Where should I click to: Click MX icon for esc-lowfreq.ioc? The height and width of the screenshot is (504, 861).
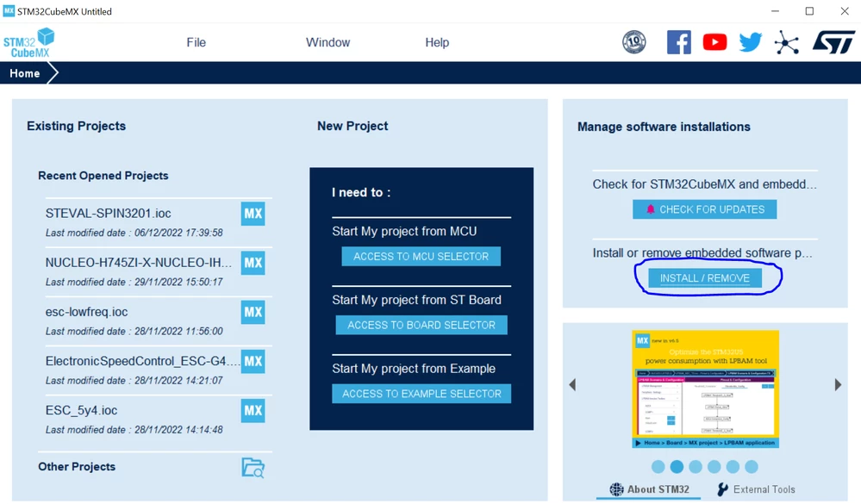pos(253,313)
